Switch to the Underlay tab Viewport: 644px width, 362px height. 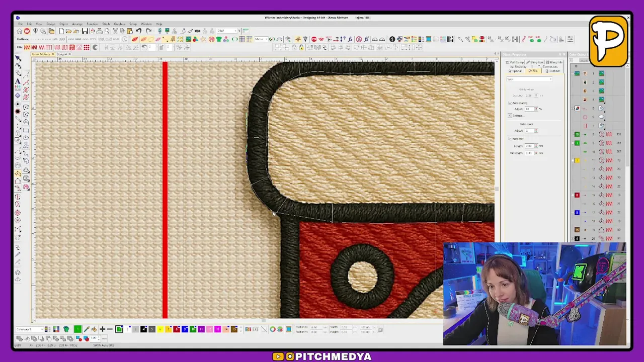pyautogui.click(x=519, y=67)
